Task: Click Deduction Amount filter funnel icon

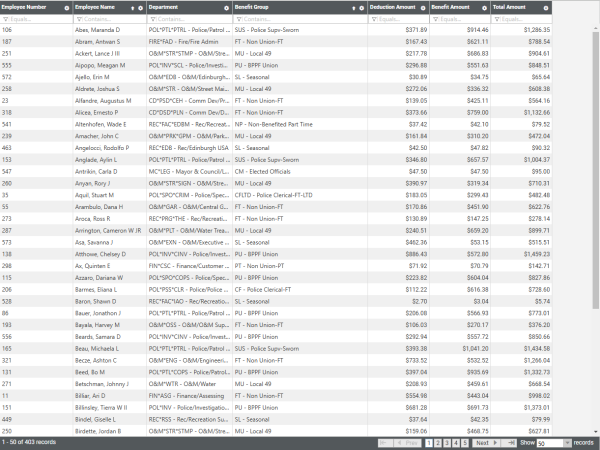Action: tap(374, 19)
